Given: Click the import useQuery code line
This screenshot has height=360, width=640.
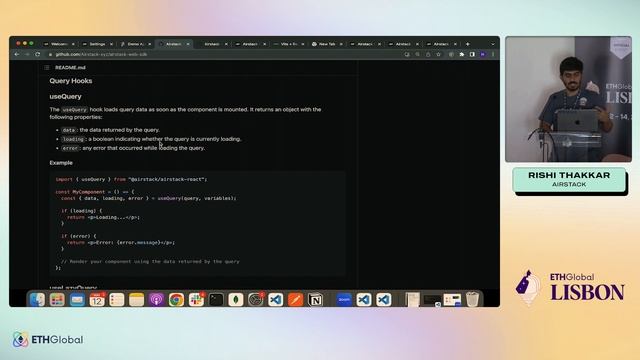Looking at the screenshot, I should (x=131, y=179).
